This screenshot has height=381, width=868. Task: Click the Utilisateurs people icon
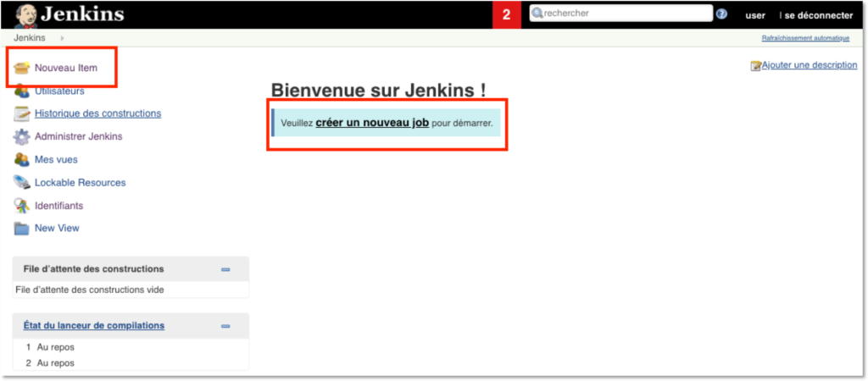pyautogui.click(x=21, y=91)
